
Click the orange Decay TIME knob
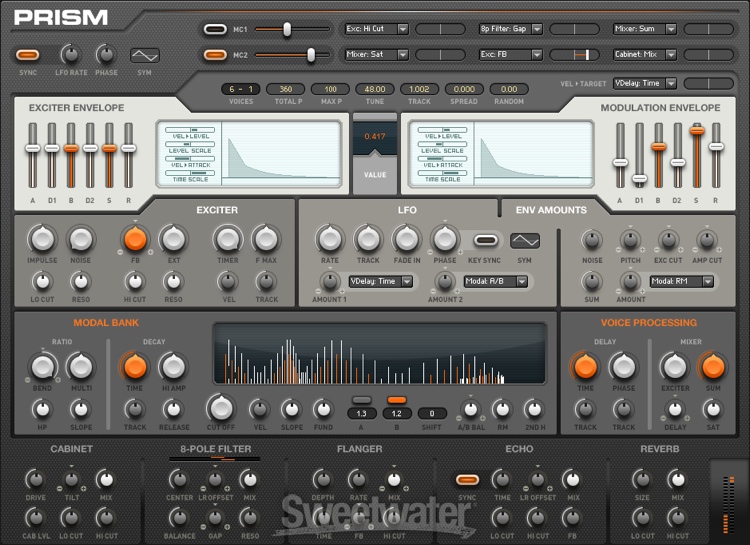135,367
